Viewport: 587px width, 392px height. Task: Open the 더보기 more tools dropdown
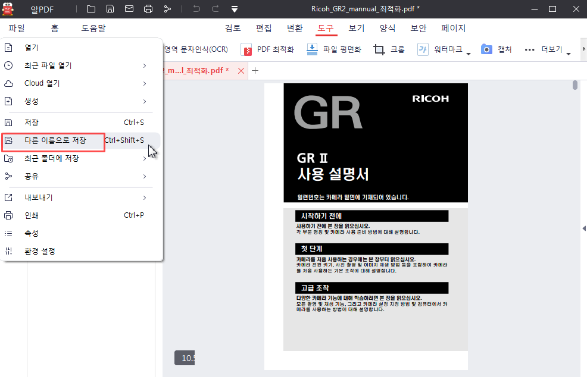(x=548, y=50)
